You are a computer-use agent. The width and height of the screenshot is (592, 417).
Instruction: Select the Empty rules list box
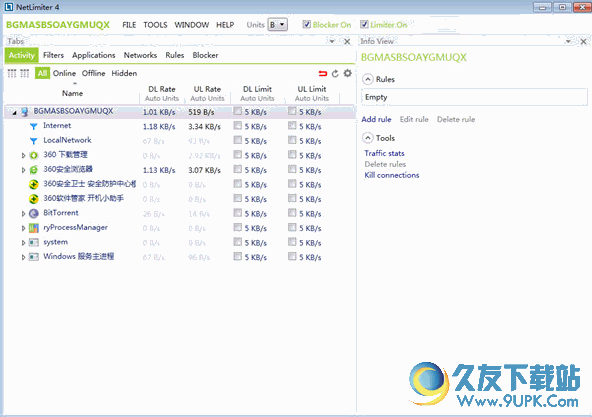click(474, 97)
